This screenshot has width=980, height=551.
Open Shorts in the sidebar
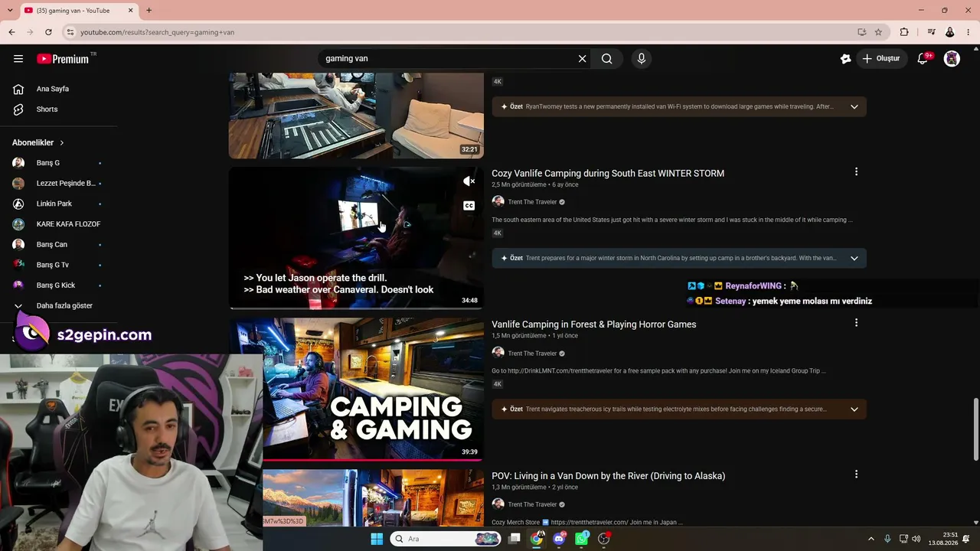47,109
